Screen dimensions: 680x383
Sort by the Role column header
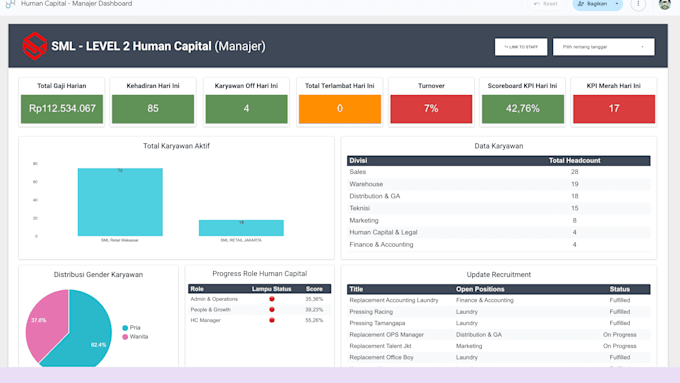pos(197,289)
